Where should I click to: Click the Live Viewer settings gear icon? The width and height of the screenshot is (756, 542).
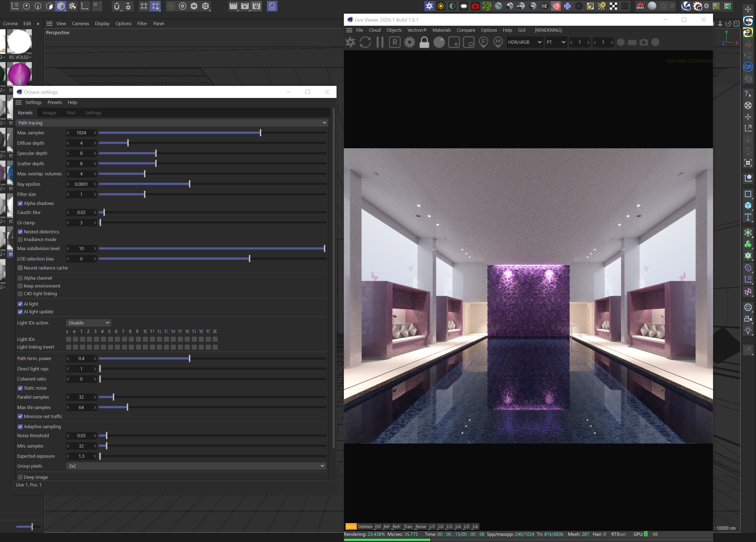[x=409, y=42]
